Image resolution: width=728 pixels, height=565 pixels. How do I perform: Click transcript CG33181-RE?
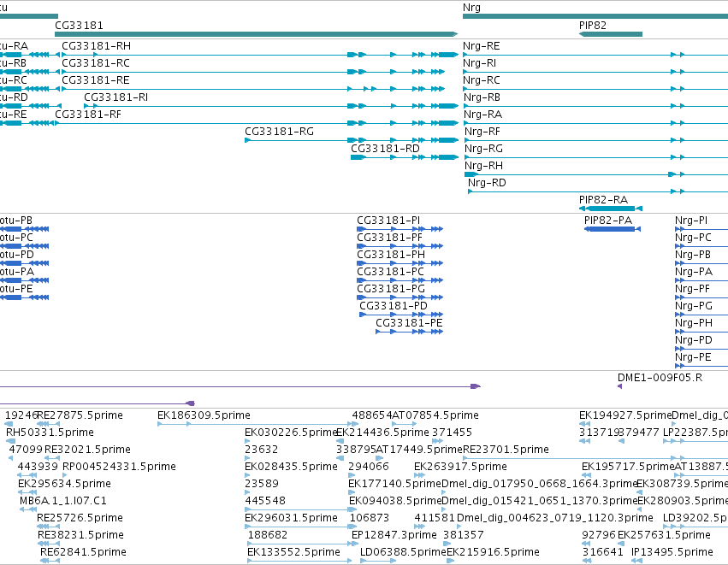click(x=253, y=89)
